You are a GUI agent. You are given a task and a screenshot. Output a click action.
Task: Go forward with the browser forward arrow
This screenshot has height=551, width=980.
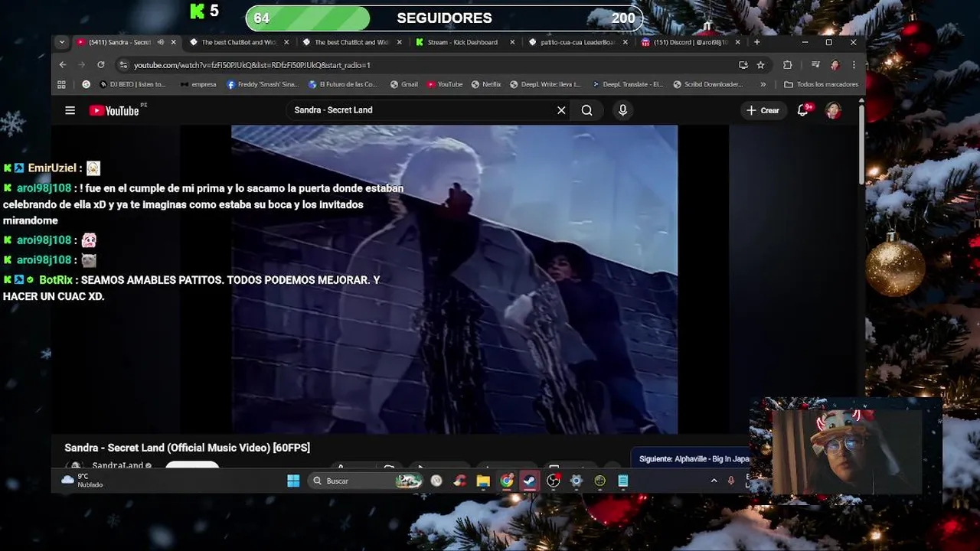[82, 65]
